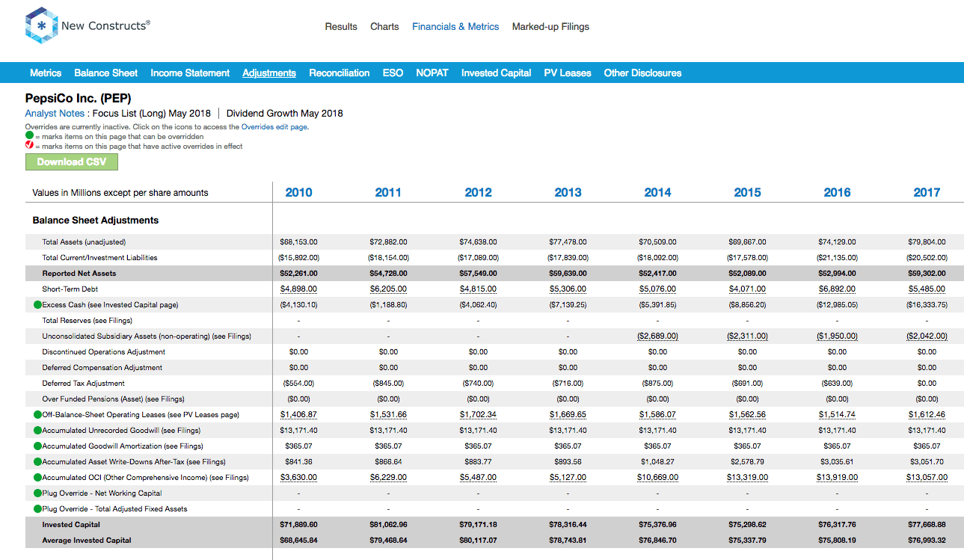964x560 pixels.
Task: Click the Download CSV button
Action: pyautogui.click(x=72, y=162)
